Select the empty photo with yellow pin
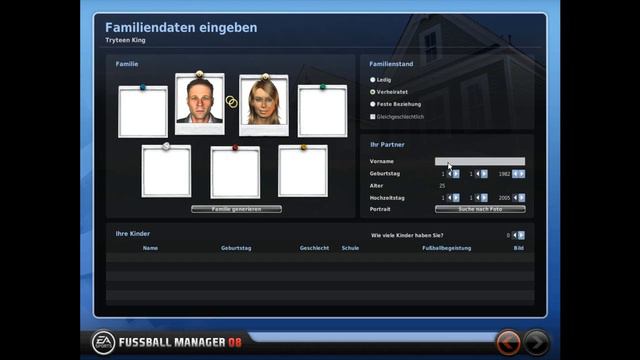Viewport: 640px width, 360px height. pyautogui.click(x=303, y=171)
